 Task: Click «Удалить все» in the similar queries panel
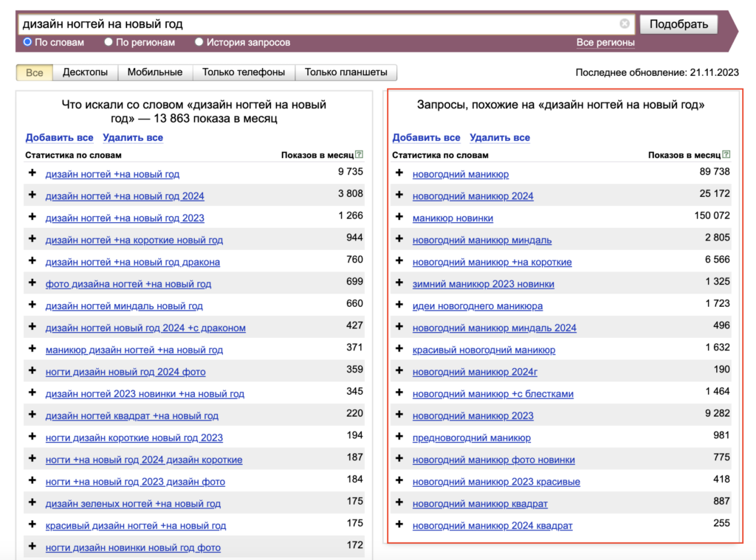[x=499, y=137]
